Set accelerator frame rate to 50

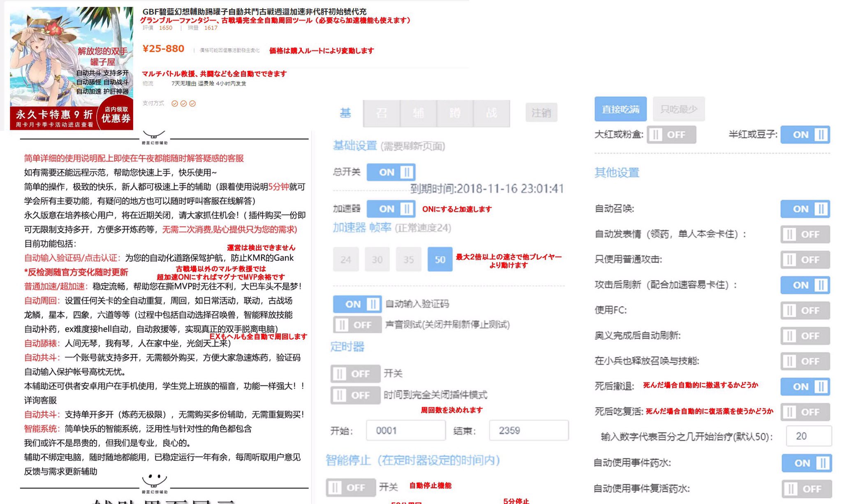click(x=440, y=259)
